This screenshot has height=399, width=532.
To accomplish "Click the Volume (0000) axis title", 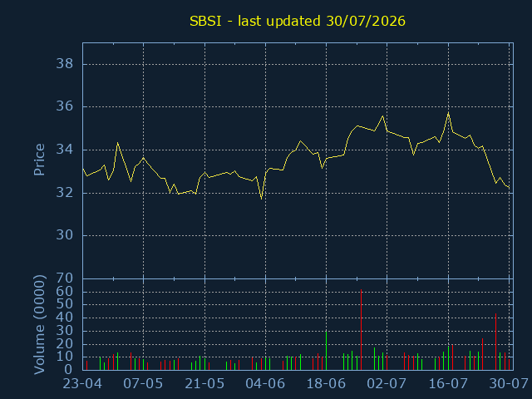I will 39,325.
